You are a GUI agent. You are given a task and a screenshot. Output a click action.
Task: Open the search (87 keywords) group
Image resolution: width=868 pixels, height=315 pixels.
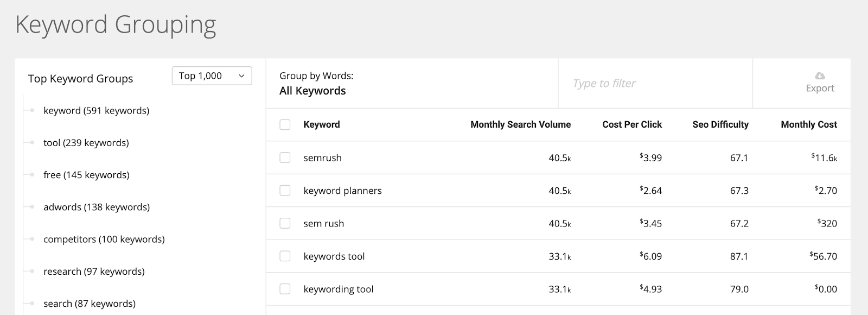pos(90,304)
